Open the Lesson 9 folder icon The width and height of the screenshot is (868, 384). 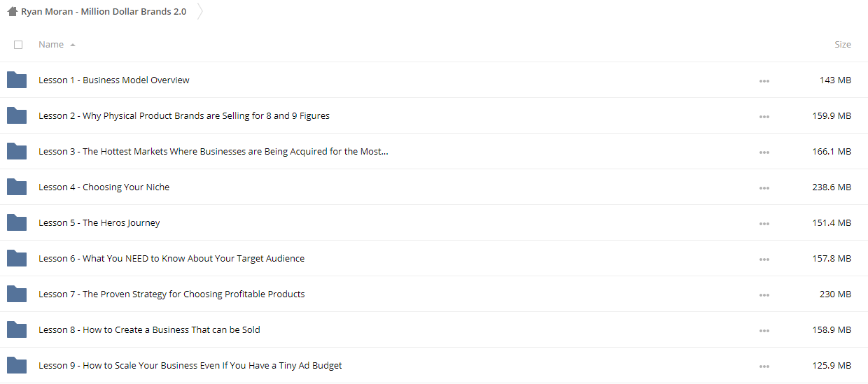(17, 365)
